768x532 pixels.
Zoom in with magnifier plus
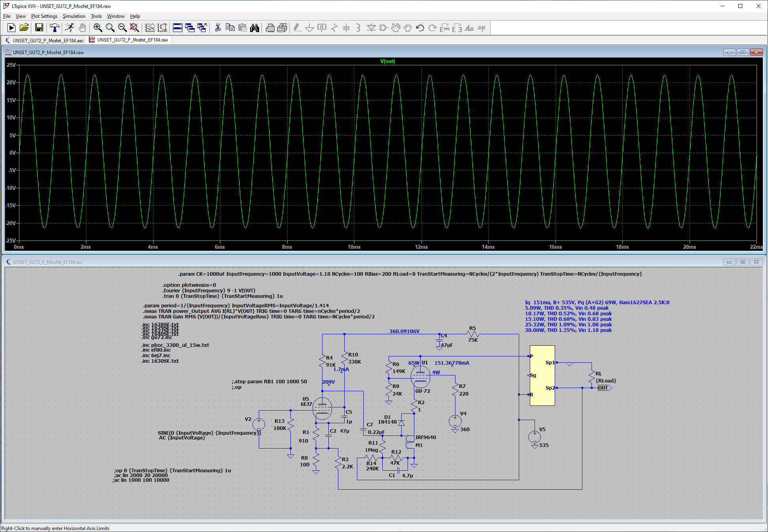click(x=98, y=28)
